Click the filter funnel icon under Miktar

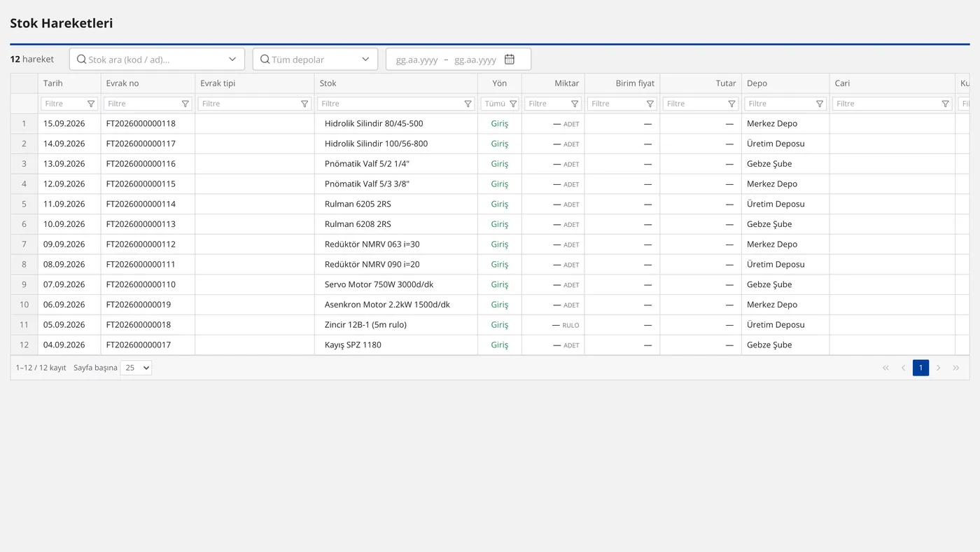click(x=575, y=104)
